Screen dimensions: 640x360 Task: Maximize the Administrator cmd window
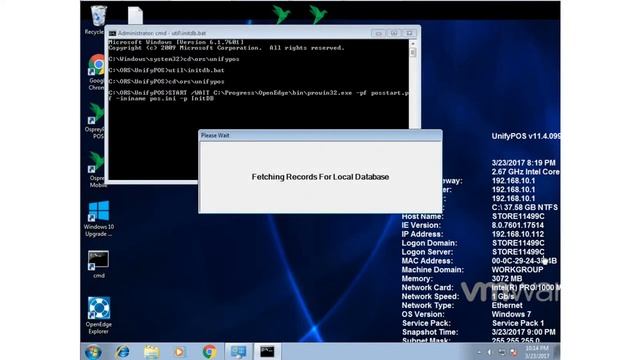tap(394, 33)
